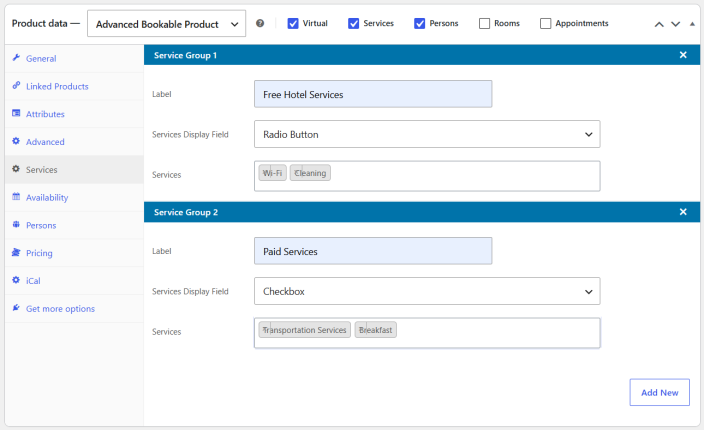Click the Free Hotel Services label field
Screen dimensions: 704x430
(x=373, y=94)
